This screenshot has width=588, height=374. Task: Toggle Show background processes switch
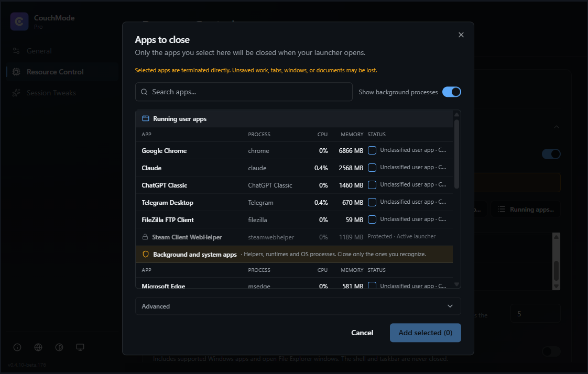[x=452, y=92]
